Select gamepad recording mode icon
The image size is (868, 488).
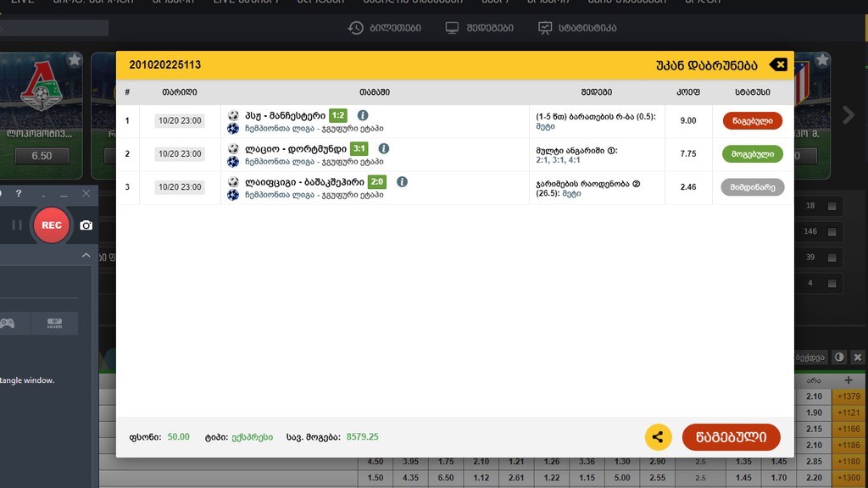pos(8,323)
